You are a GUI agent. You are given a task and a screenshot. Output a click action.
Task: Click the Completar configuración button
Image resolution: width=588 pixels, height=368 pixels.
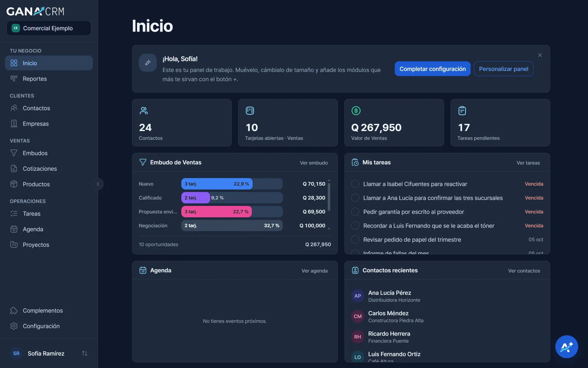point(432,69)
